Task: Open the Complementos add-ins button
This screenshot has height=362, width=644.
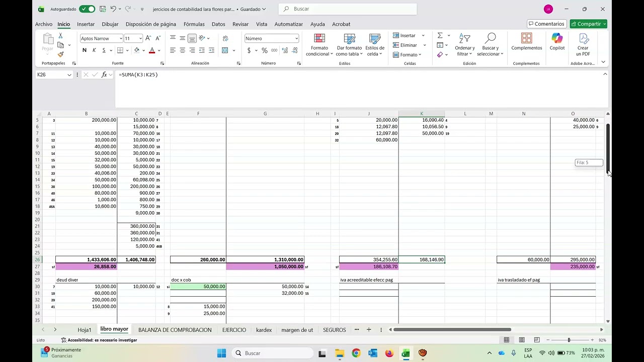Action: coord(526,43)
